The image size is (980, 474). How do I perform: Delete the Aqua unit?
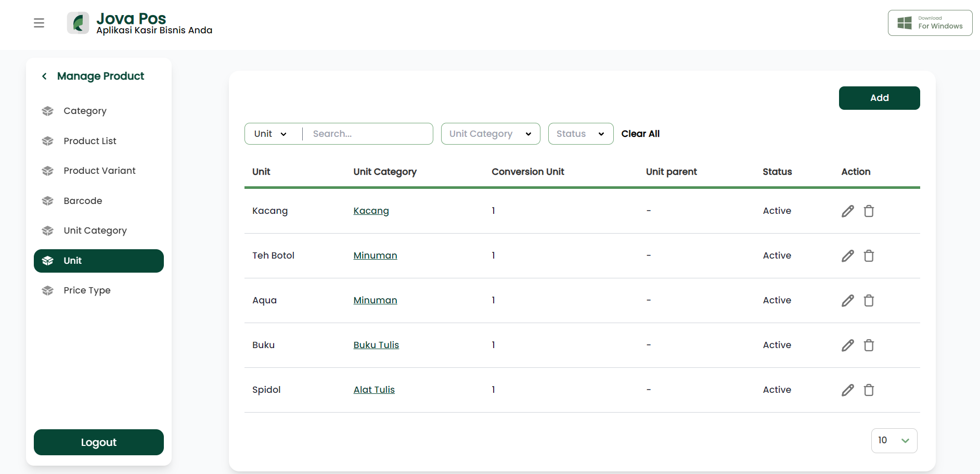point(869,300)
